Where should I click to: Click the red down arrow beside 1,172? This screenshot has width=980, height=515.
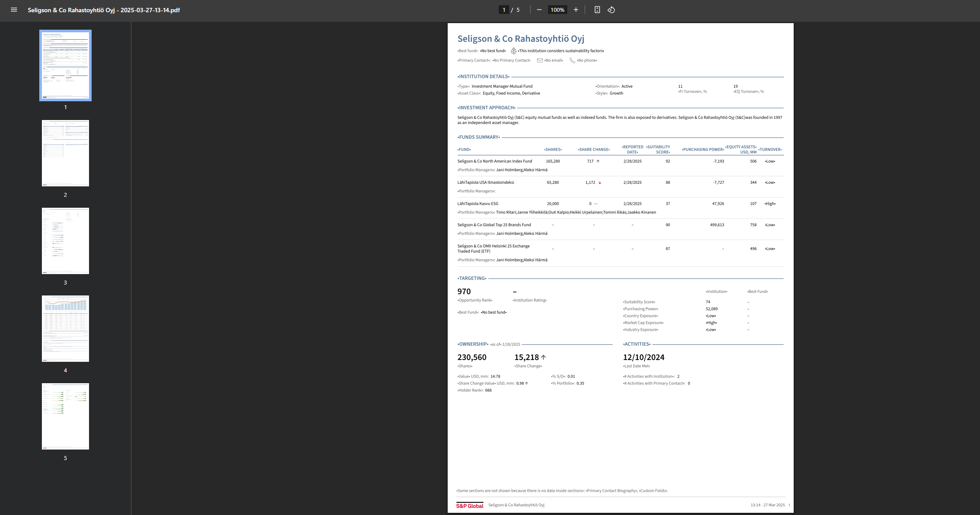(x=600, y=183)
